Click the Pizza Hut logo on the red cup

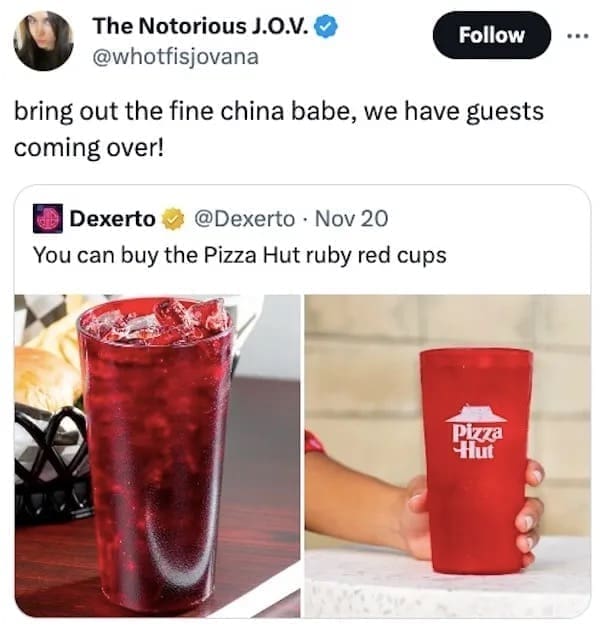coord(477,432)
